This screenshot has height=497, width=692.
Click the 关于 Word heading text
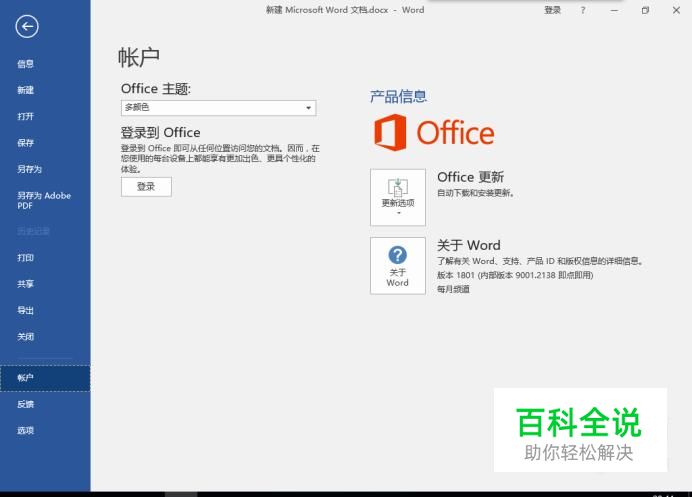469,245
